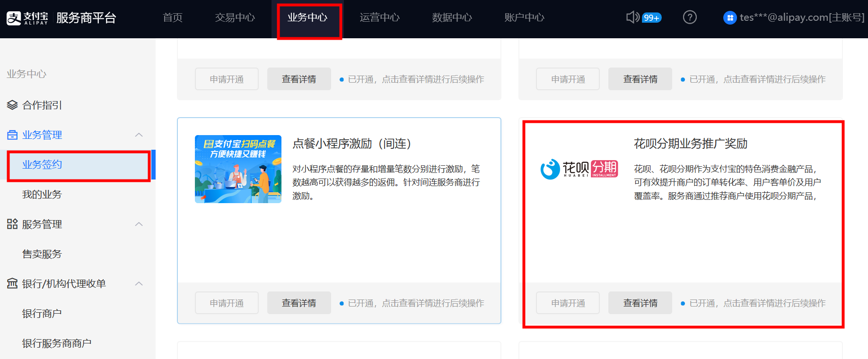Viewport: 868px width, 359px height.
Task: Click the 业务管理 sidebar icon
Action: (12, 135)
